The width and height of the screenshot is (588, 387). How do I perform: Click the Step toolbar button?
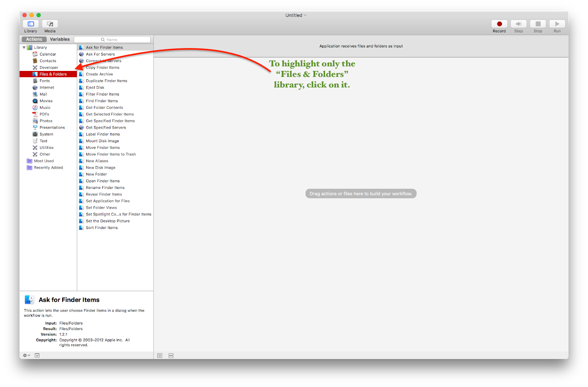(519, 24)
